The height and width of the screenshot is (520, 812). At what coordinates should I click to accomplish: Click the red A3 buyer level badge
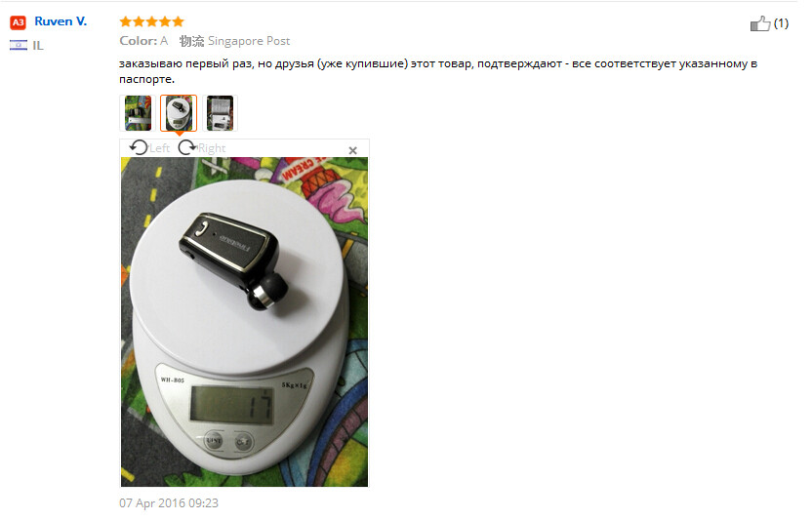click(19, 22)
